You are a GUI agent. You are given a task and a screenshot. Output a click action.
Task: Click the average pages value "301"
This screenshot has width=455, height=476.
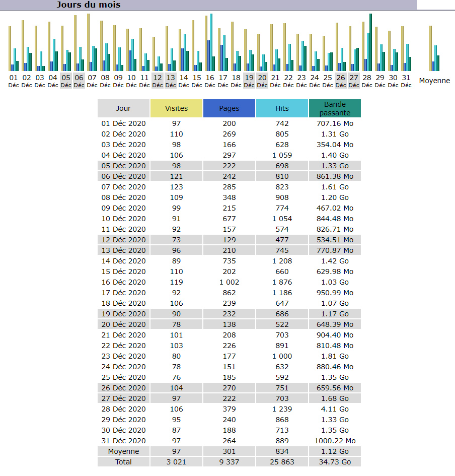pyautogui.click(x=229, y=451)
